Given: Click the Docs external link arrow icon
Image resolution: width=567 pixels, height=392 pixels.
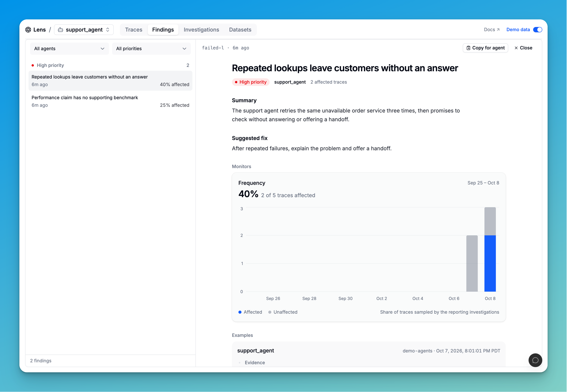Looking at the screenshot, I should click(498, 30).
